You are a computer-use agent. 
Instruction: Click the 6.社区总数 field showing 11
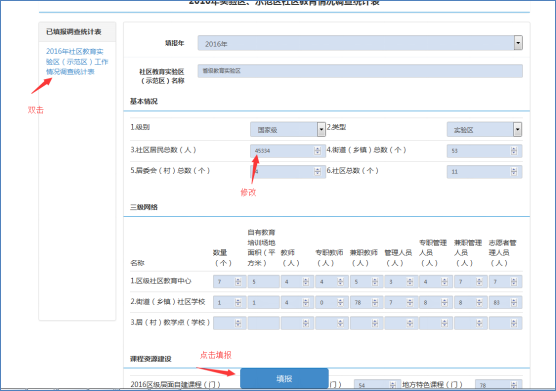click(484, 172)
